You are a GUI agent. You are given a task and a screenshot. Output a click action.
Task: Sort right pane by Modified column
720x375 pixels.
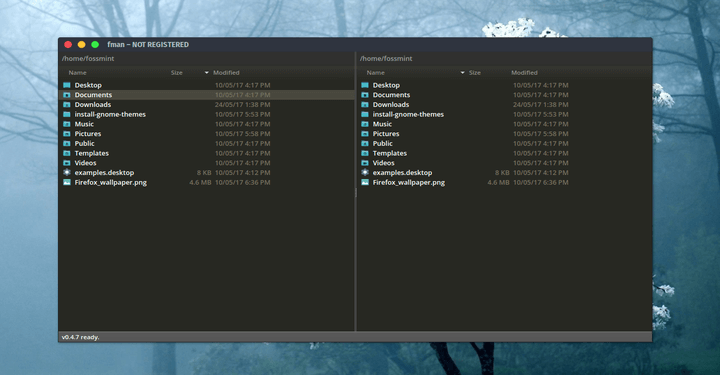tap(524, 73)
